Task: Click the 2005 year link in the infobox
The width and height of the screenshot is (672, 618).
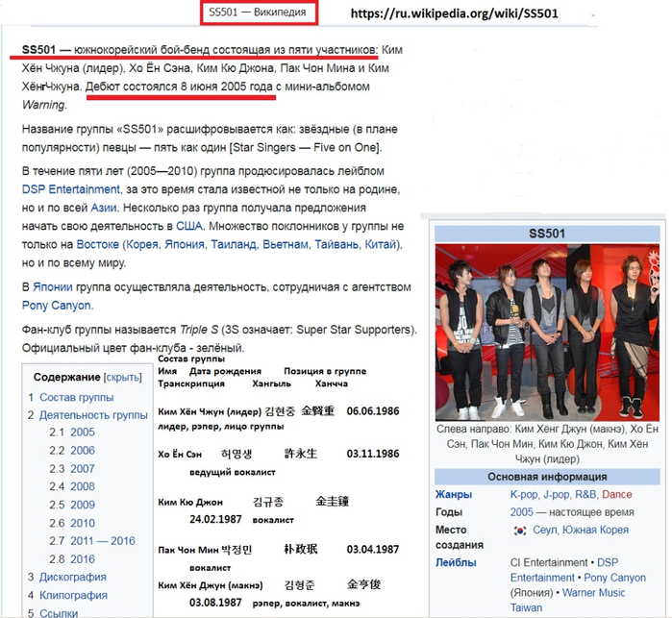Action: click(522, 512)
